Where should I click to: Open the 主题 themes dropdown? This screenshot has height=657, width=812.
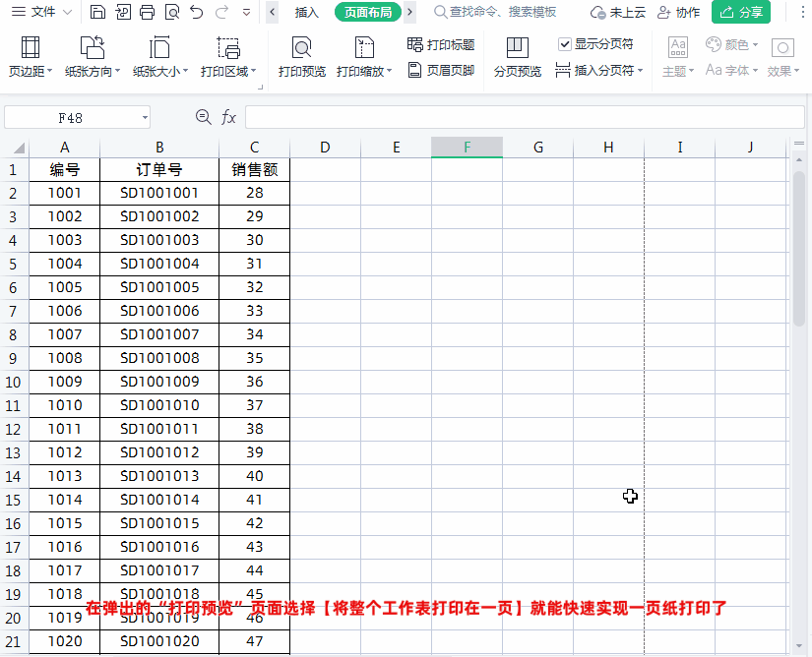pos(678,57)
